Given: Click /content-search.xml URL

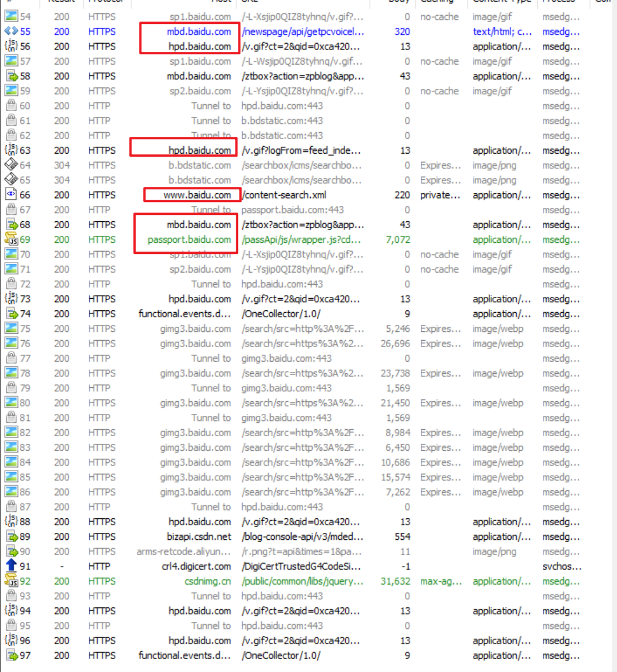Looking at the screenshot, I should [283, 195].
